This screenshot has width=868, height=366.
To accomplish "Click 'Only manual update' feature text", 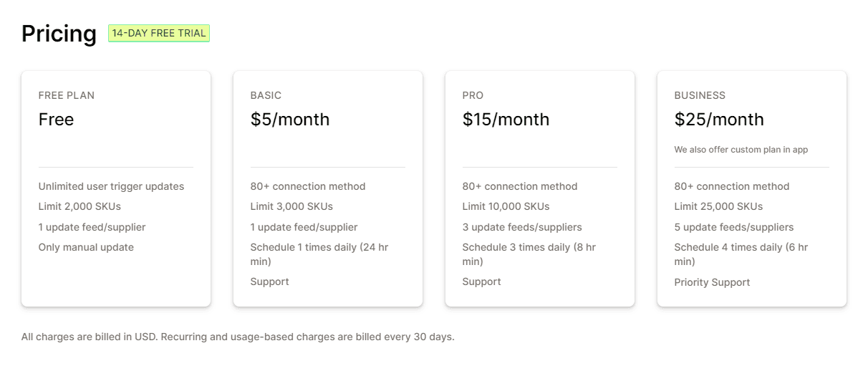I will [86, 247].
